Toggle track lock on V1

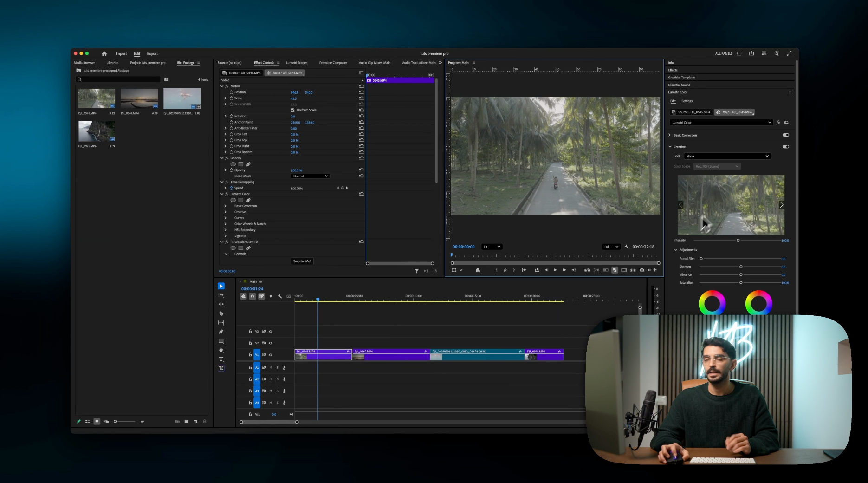250,355
